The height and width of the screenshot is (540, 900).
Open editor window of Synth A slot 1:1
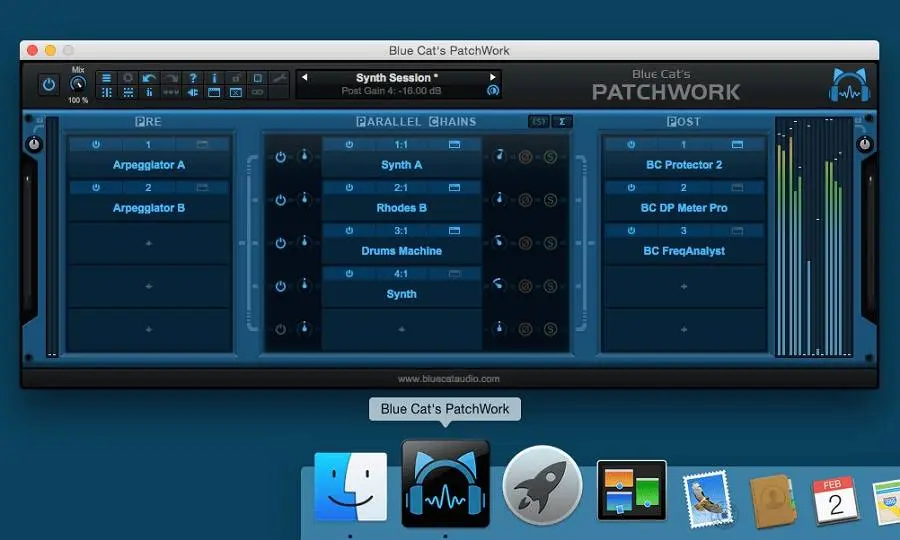454,145
